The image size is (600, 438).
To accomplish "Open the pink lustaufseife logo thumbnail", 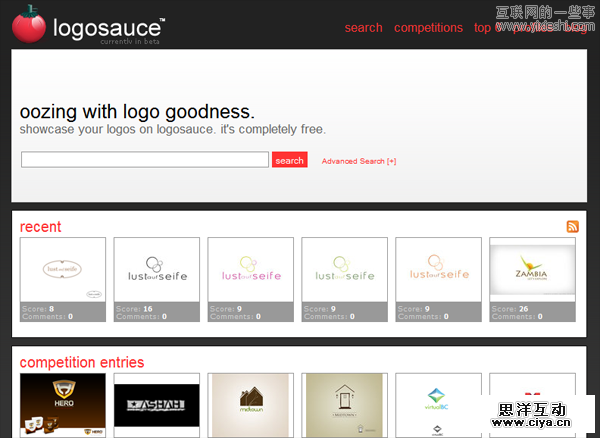I will (x=251, y=270).
